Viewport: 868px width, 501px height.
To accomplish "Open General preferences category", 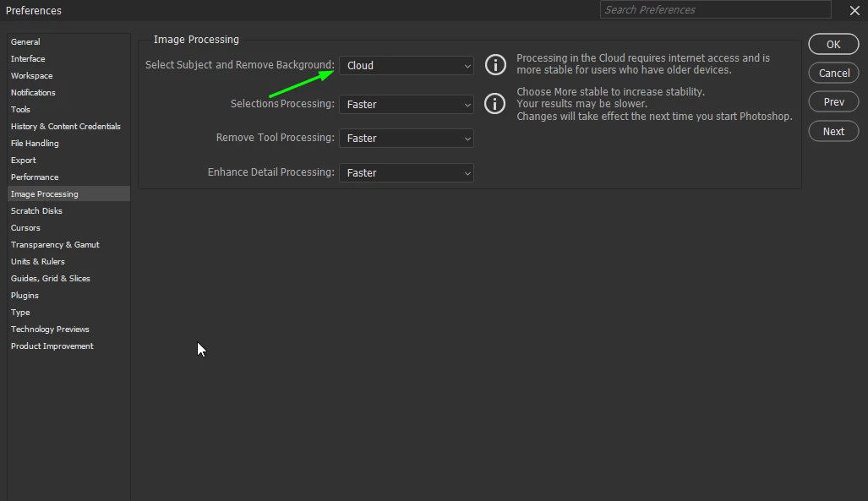I will (68, 41).
